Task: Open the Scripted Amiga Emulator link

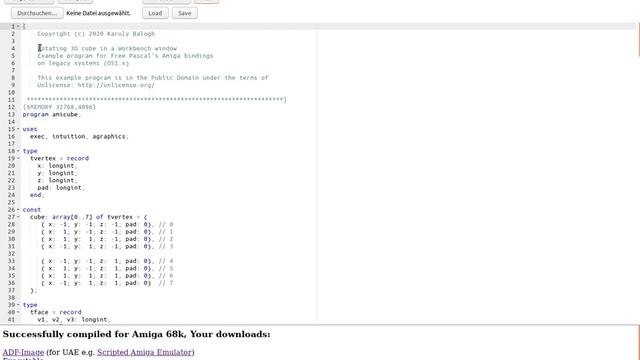Action: coord(144,352)
